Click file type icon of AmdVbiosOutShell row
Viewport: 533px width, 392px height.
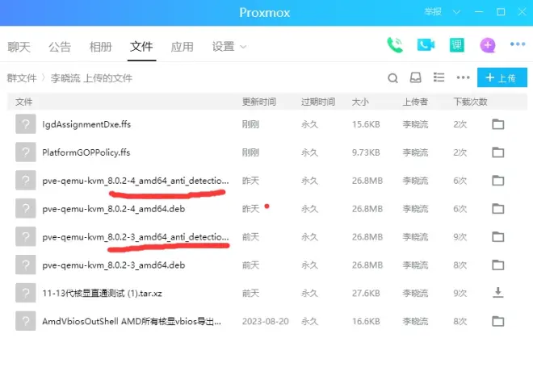point(26,321)
